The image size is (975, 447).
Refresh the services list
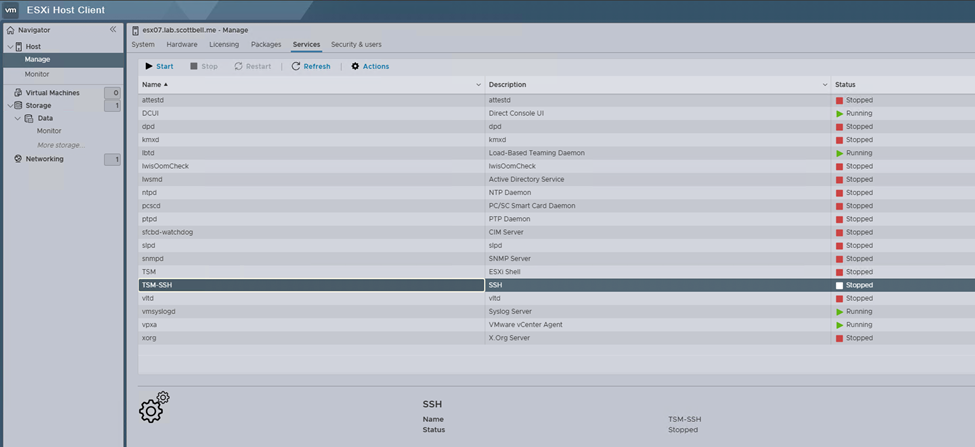(x=310, y=67)
